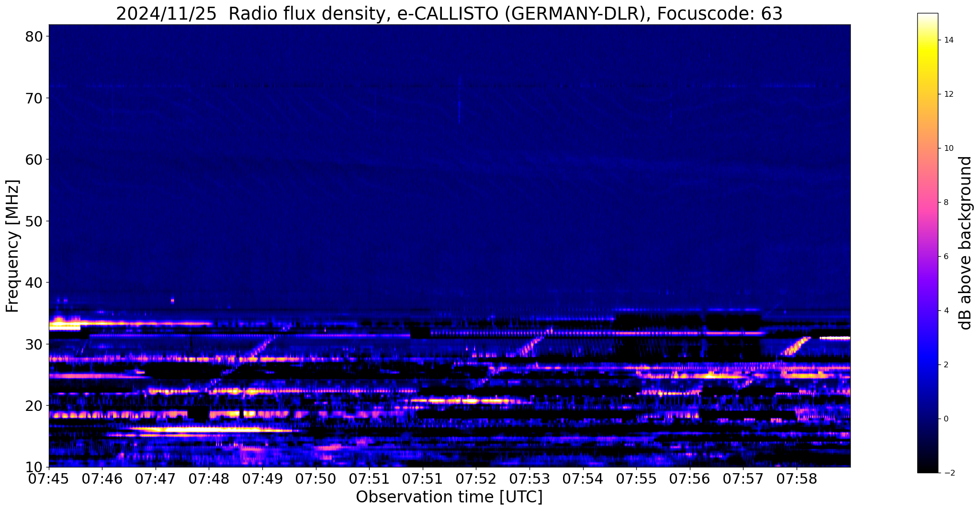The image size is (980, 511).
Task: Click the plot title starting with 2024/11/25
Action: (x=449, y=13)
